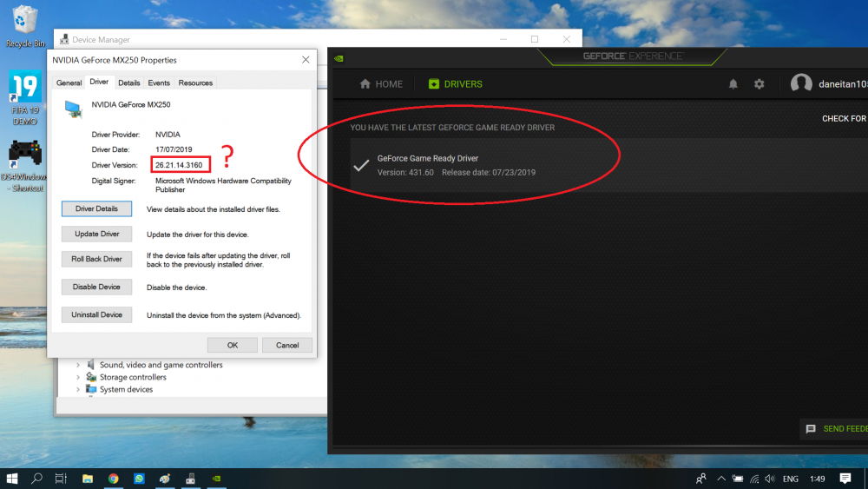Open the Recycle Bin desktop icon
868x489 pixels.
coord(24,25)
